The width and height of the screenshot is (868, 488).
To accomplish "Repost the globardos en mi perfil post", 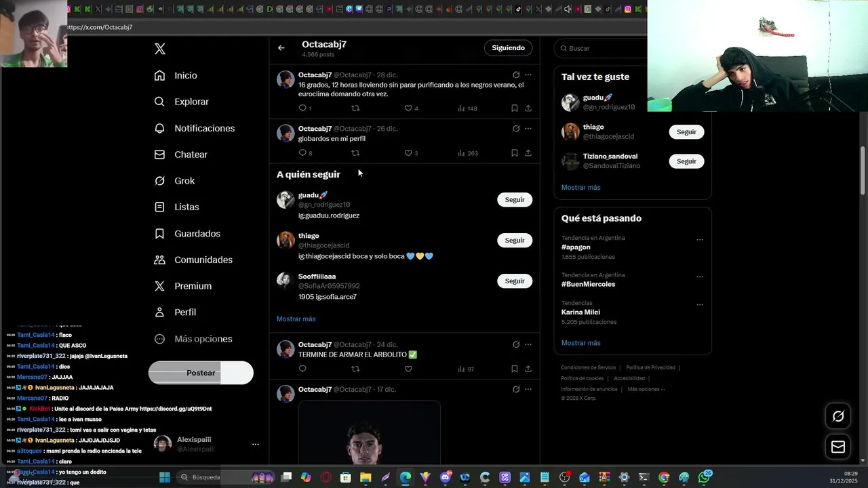I will [x=355, y=153].
